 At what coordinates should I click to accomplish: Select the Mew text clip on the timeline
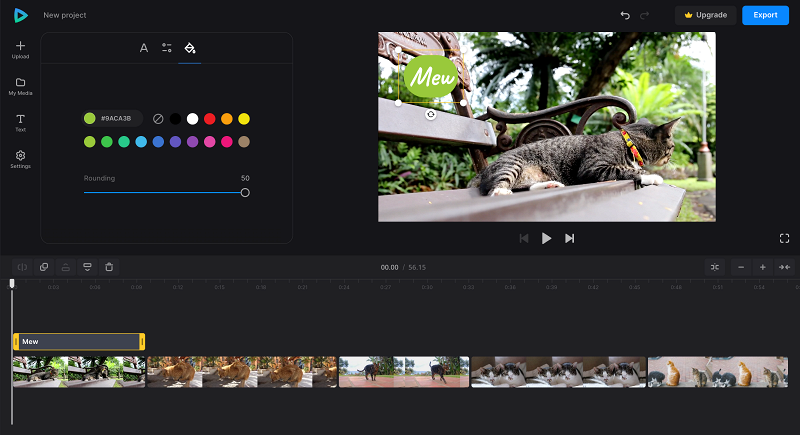tap(79, 342)
